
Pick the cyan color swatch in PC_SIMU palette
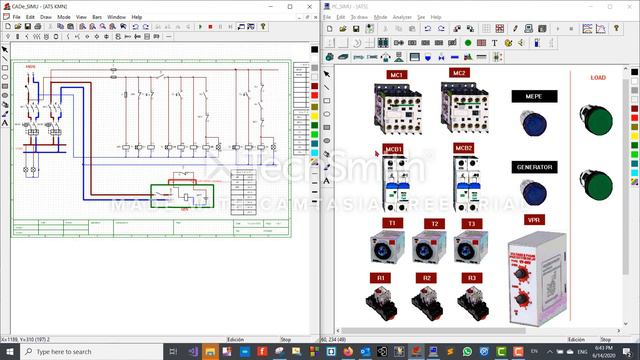(634, 173)
